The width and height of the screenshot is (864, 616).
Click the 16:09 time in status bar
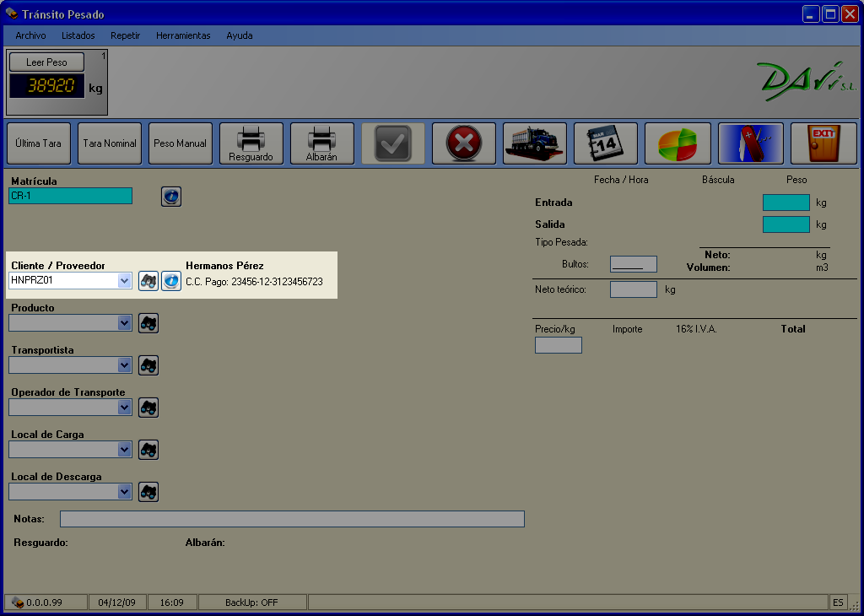click(x=172, y=602)
